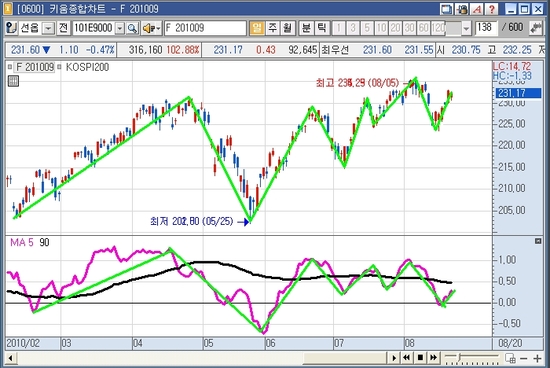The height and width of the screenshot is (368, 550).
Task: Click the 최저 202.80 (05/25) annotation
Action: pyautogui.click(x=192, y=221)
